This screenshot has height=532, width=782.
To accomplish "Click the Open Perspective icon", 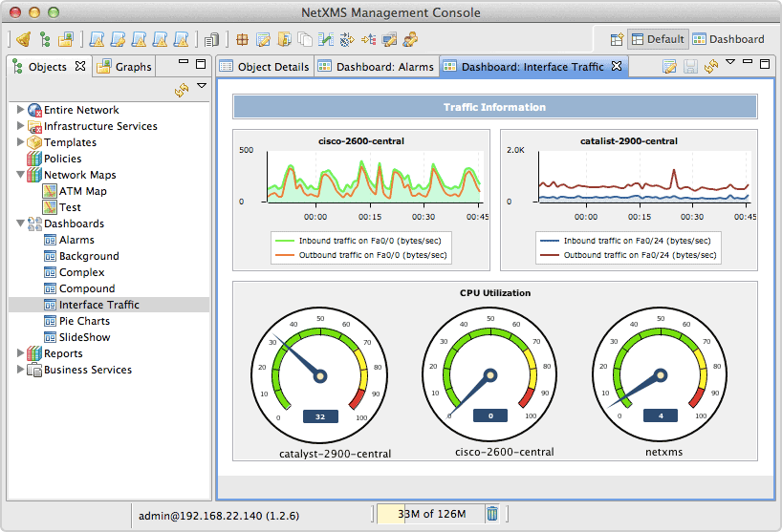I will 617,39.
